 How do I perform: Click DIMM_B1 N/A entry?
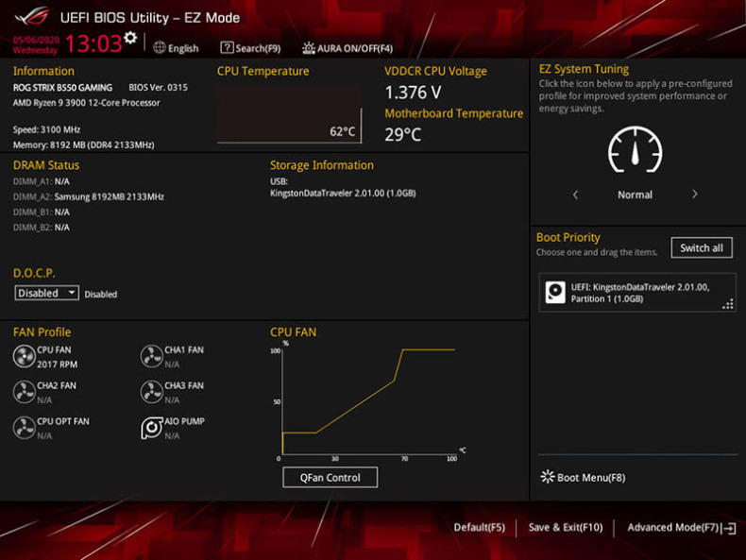[x=42, y=212]
